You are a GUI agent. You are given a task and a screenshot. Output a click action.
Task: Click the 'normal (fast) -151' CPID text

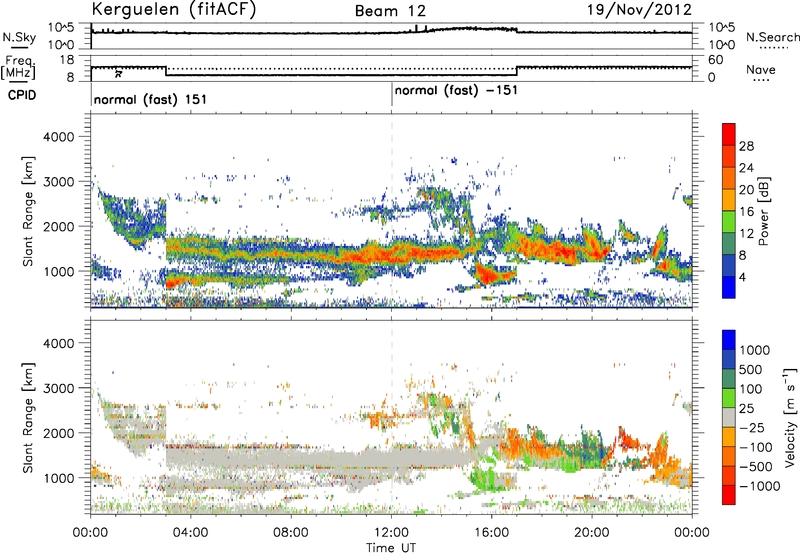tap(456, 90)
